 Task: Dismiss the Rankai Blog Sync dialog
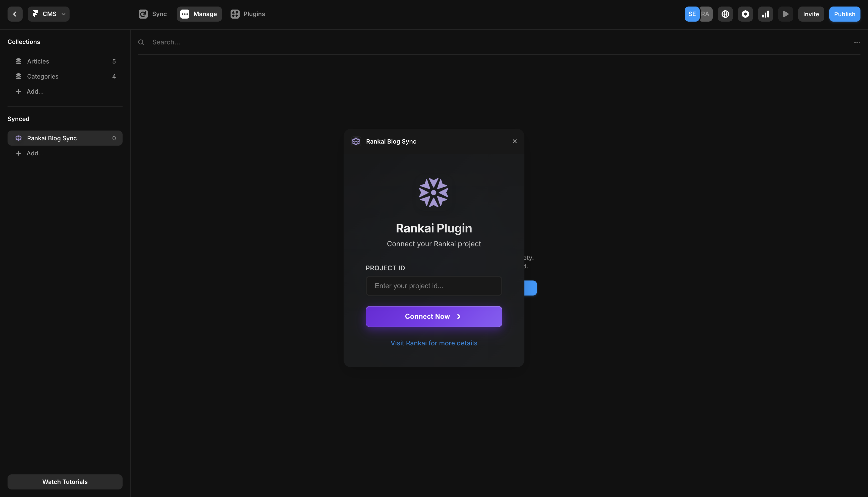(x=515, y=141)
